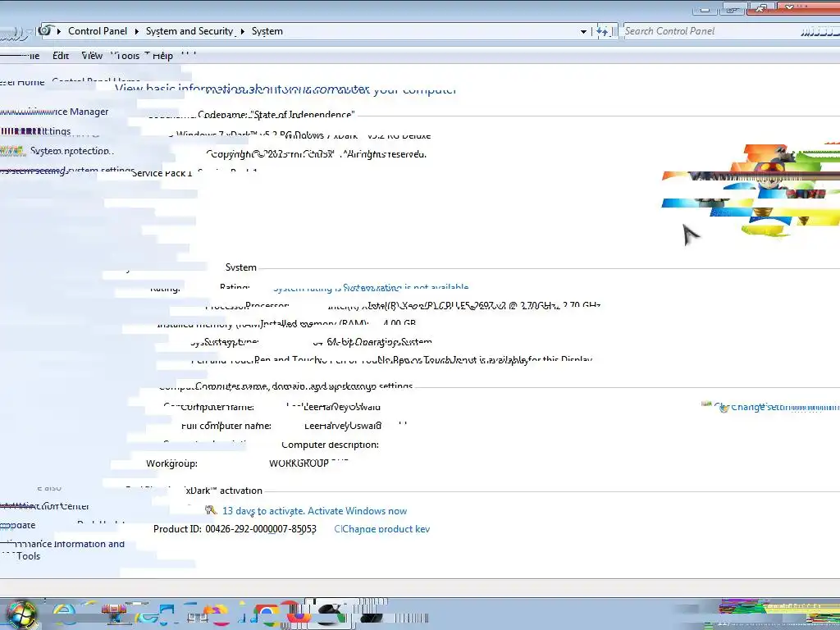Open the address bar history dropdown arrow
This screenshot has height=630, width=840.
click(583, 32)
